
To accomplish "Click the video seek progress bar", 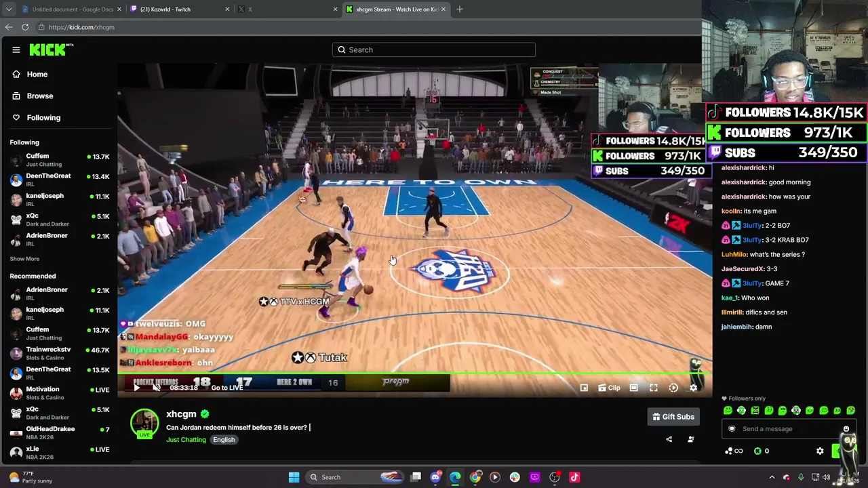I will pos(415,374).
